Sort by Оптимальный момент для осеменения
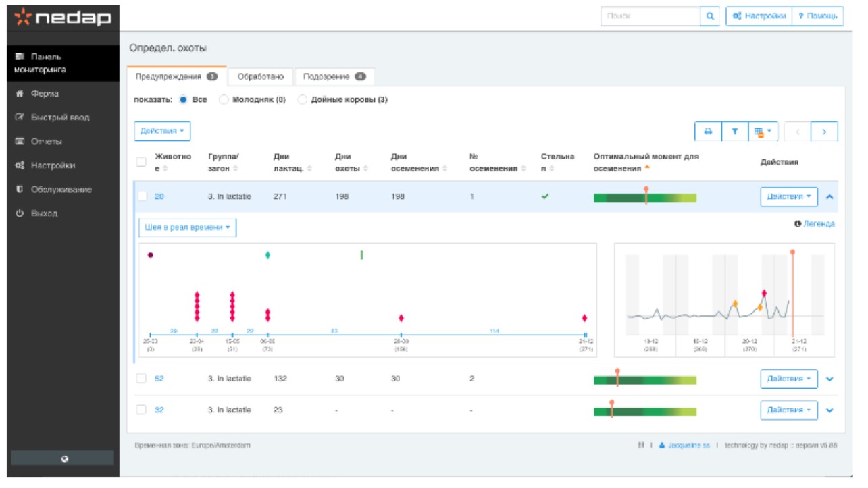This screenshot has height=488, width=868. tap(646, 168)
